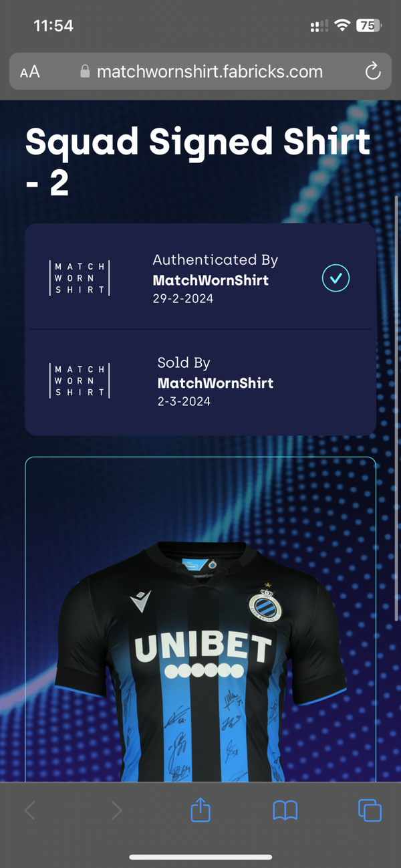Tap the Safari reload page icon
401x868 pixels.
point(373,71)
